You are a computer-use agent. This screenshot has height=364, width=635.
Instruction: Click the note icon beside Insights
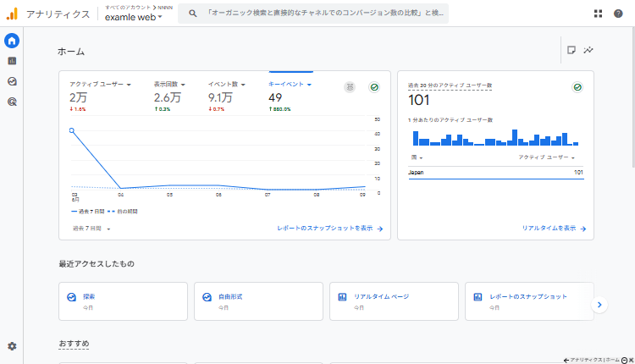tap(572, 50)
